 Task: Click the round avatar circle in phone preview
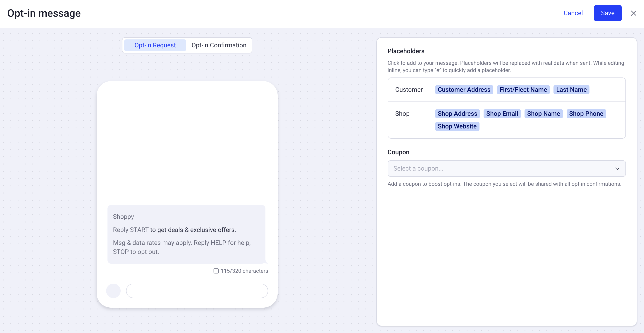pyautogui.click(x=113, y=291)
